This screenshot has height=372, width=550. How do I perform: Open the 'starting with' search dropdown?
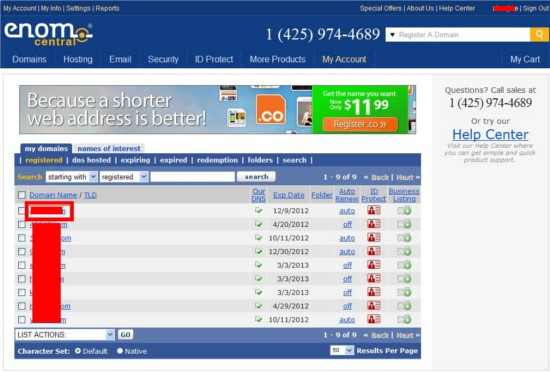pos(72,177)
